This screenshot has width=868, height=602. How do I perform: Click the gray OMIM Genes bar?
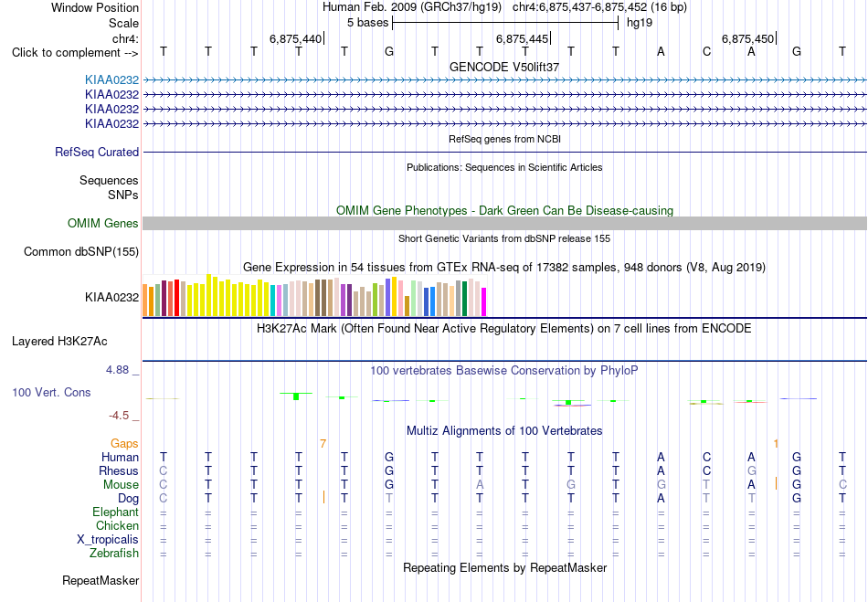504,224
